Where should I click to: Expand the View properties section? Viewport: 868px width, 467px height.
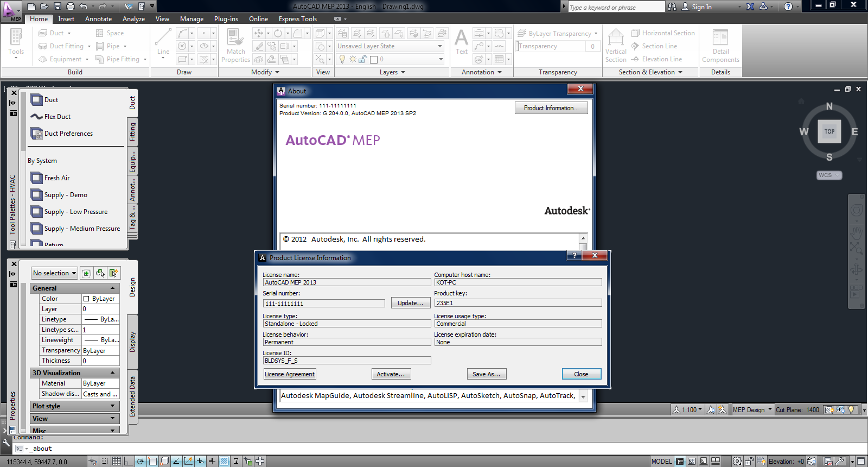75,419
